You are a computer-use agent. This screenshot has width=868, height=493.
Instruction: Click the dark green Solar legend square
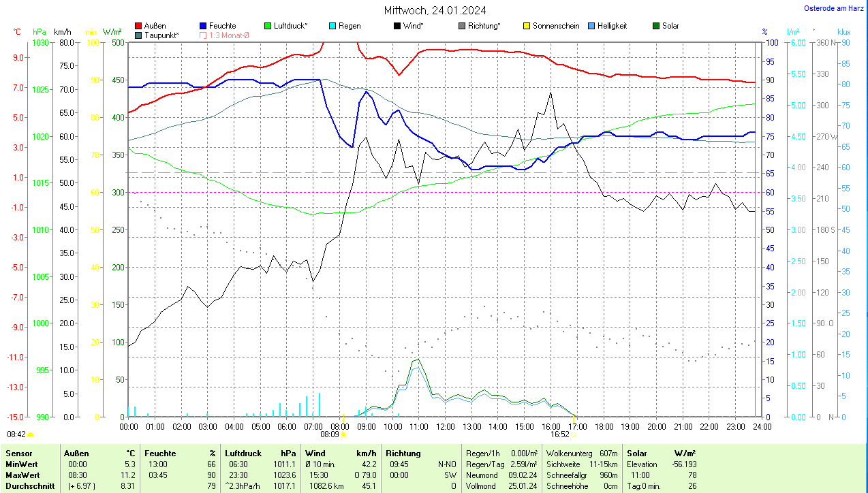(656, 26)
